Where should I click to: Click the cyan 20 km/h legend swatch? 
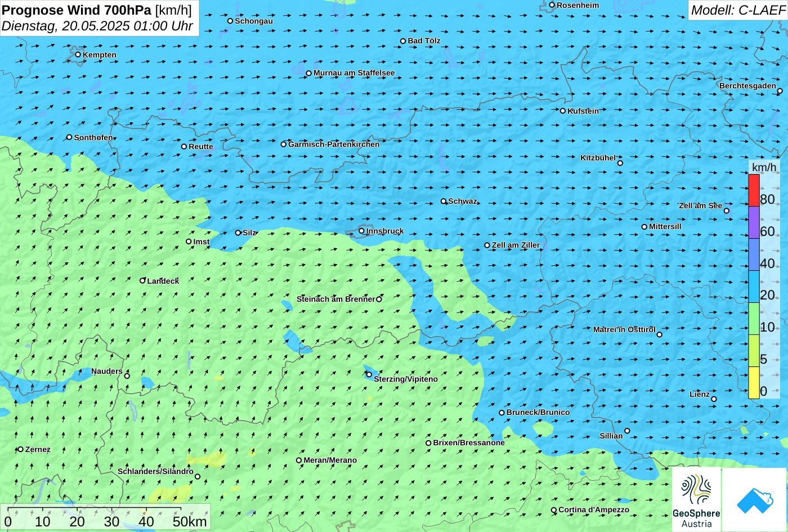[754, 287]
